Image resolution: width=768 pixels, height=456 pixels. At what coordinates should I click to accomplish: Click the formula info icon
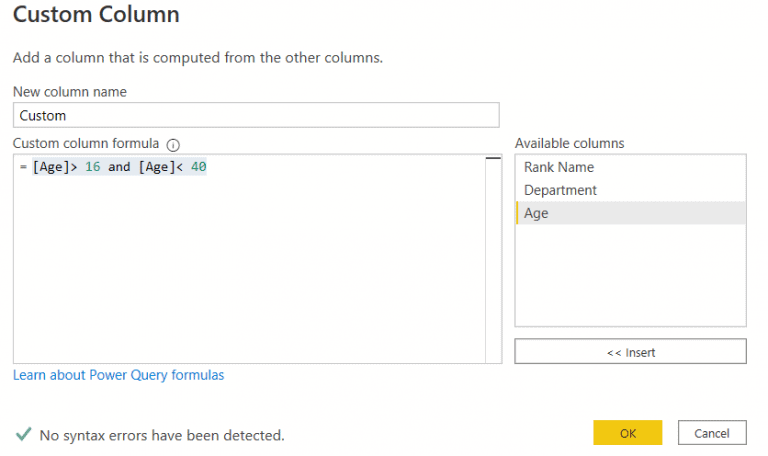coord(173,145)
